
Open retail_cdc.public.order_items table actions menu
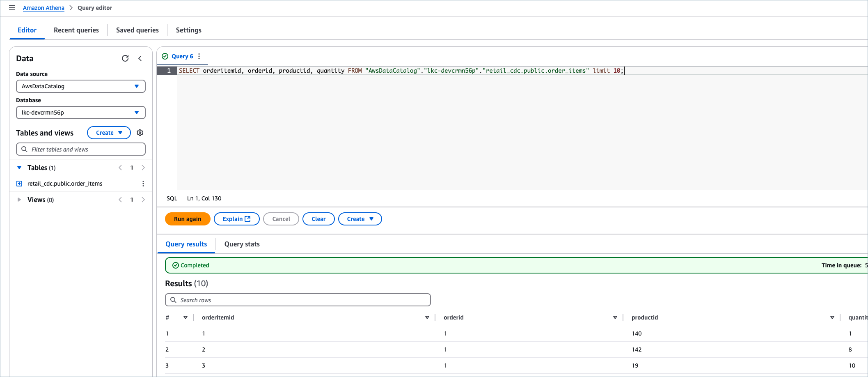(143, 184)
